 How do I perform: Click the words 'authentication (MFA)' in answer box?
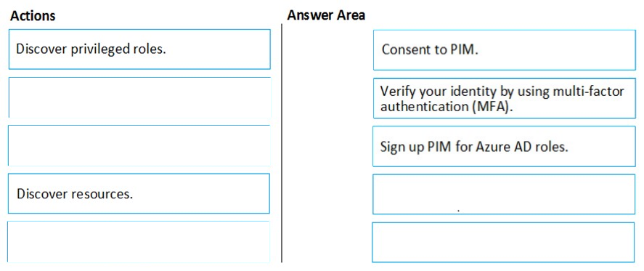coord(447,107)
